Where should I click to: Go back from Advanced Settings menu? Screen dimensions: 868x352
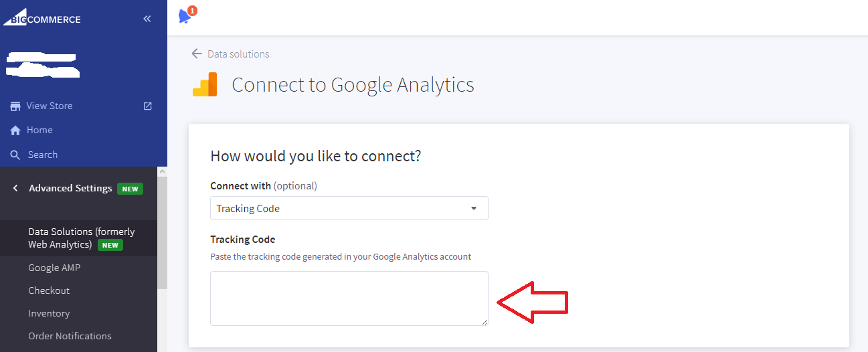(15, 188)
